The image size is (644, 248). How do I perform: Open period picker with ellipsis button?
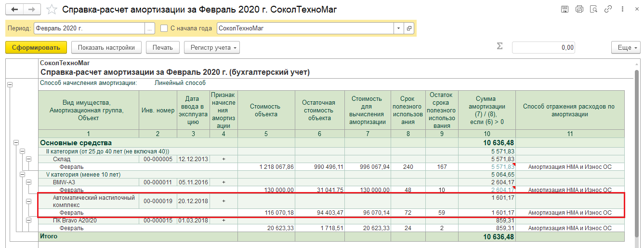(149, 28)
